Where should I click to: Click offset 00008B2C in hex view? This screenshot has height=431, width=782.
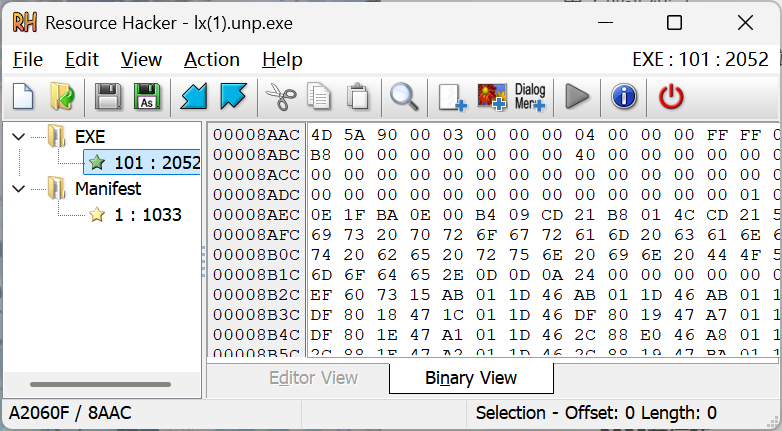tap(256, 295)
